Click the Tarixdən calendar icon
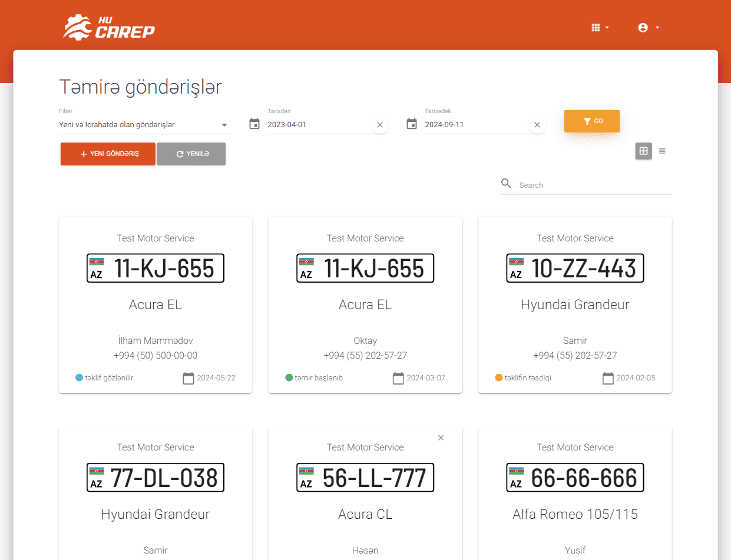The image size is (731, 560). pos(254,124)
